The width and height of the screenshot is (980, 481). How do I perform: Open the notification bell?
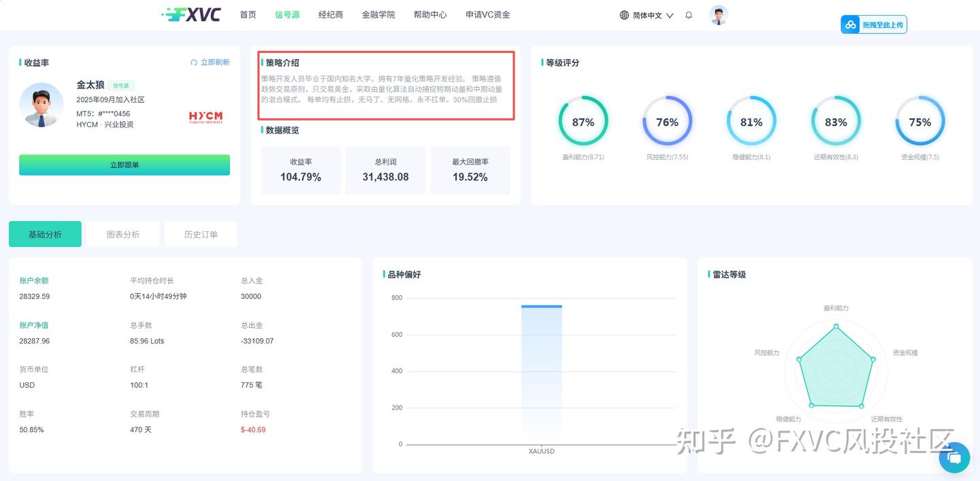click(689, 15)
